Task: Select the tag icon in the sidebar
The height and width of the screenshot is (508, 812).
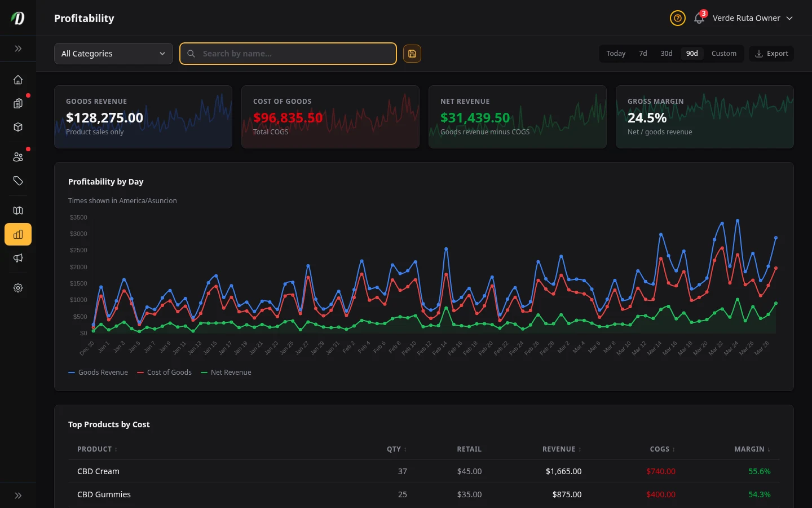Action: click(x=18, y=181)
